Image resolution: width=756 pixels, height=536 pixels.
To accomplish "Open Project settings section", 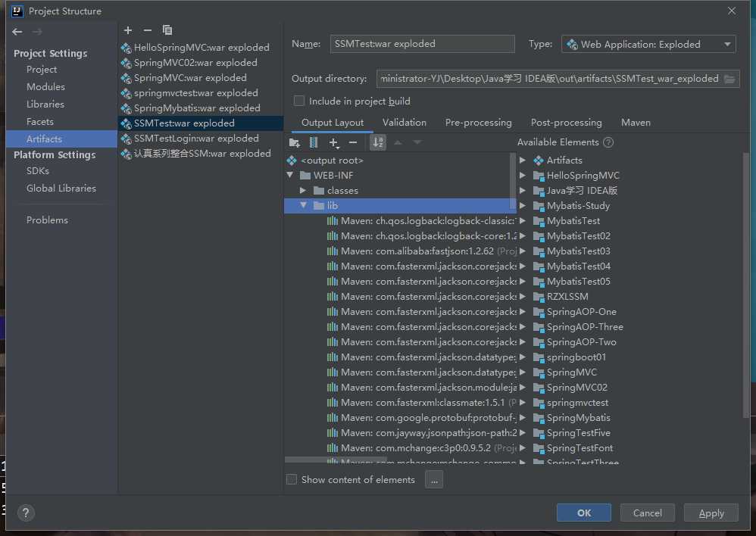I will click(42, 70).
